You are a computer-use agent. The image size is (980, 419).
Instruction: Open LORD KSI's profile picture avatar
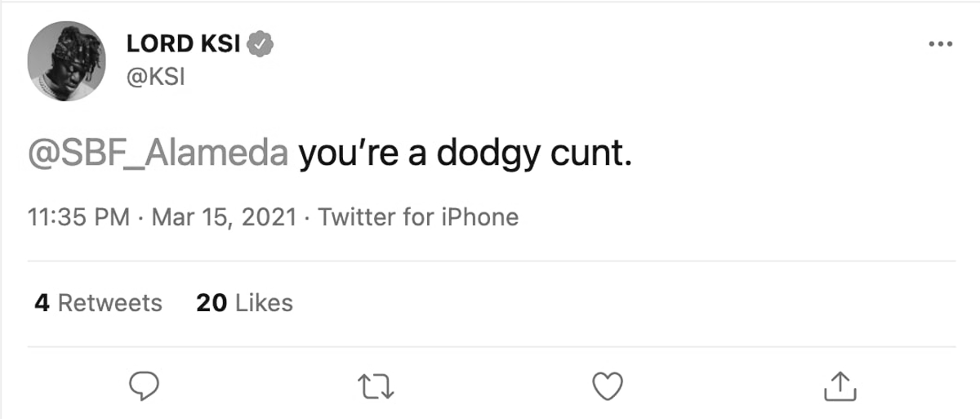pyautogui.click(x=67, y=61)
